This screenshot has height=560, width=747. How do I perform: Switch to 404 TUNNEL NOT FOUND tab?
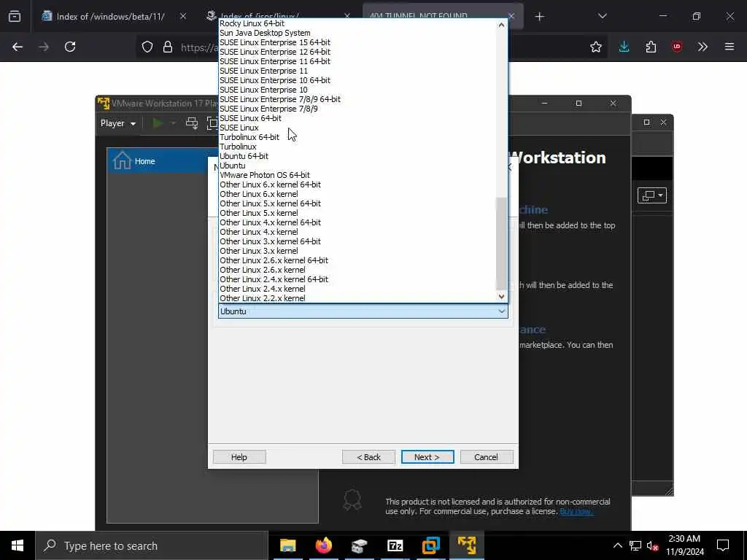click(x=418, y=15)
